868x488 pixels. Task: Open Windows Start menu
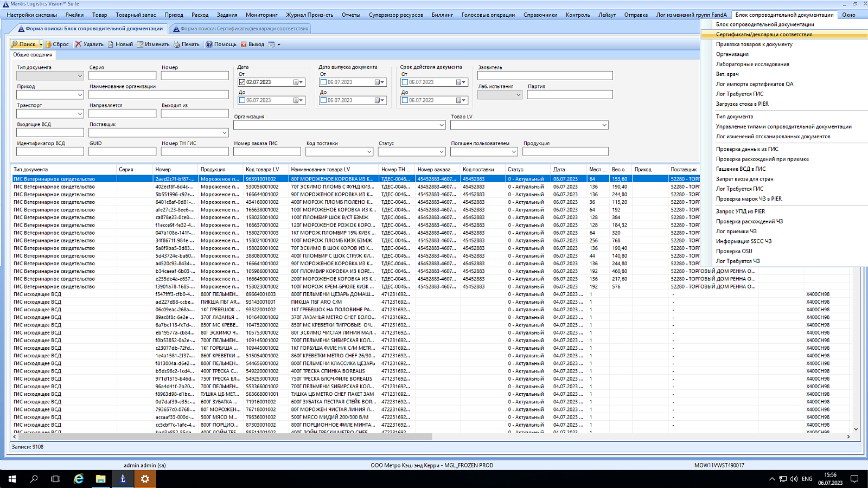(x=11, y=479)
